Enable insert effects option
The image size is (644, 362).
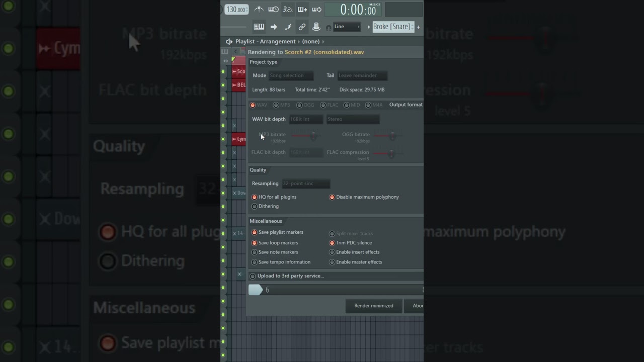354,252
